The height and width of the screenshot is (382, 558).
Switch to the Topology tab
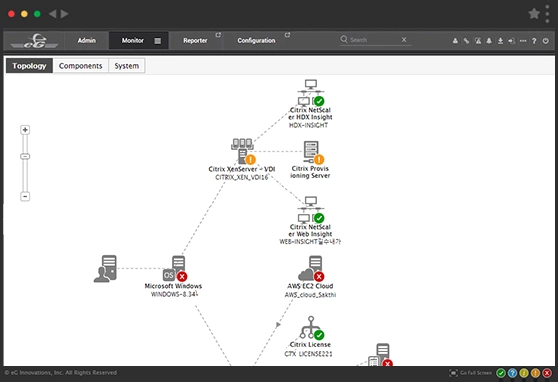pos(29,66)
